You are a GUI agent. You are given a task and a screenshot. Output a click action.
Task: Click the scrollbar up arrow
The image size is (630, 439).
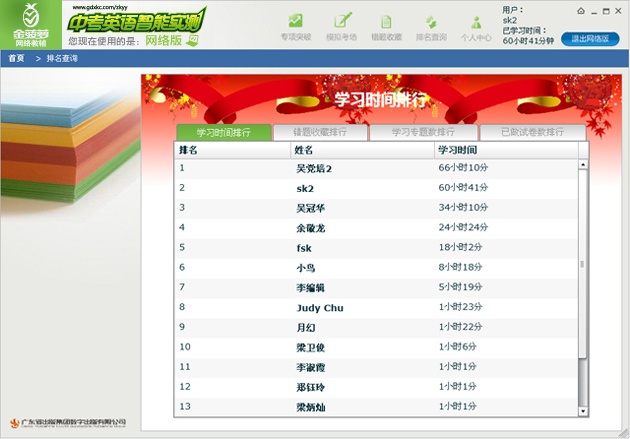click(x=583, y=164)
